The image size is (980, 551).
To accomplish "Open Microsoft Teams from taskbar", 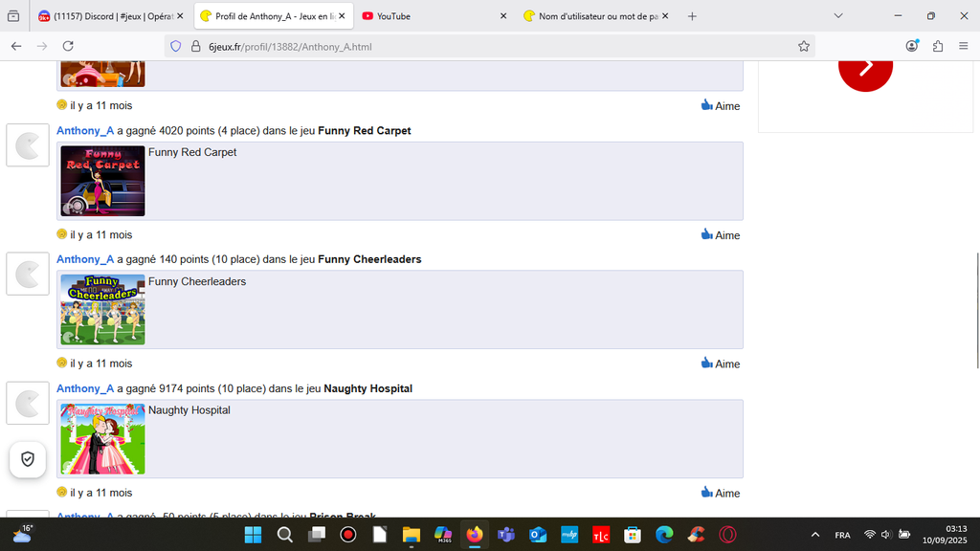I will [x=506, y=535].
